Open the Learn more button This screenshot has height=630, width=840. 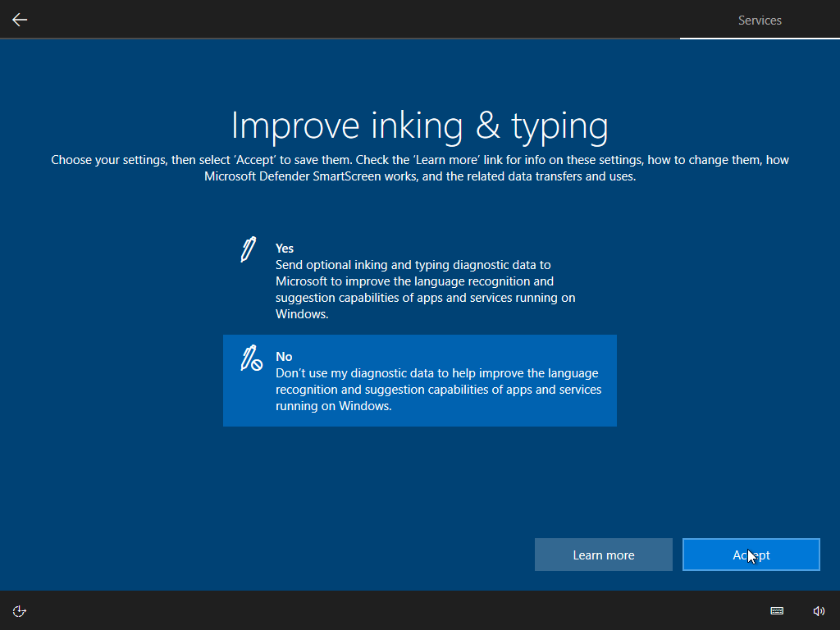tap(603, 555)
